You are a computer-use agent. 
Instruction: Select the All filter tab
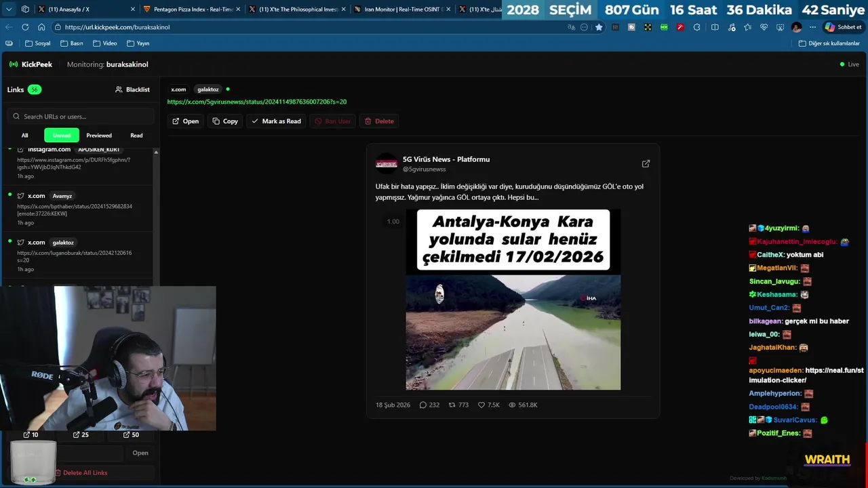[x=24, y=136]
